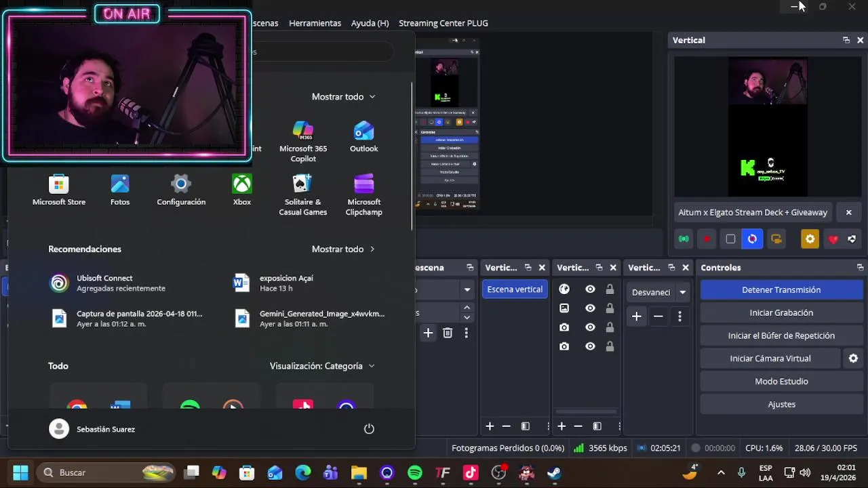Click the Windows Start button
868x488 pixels.
tap(20, 472)
